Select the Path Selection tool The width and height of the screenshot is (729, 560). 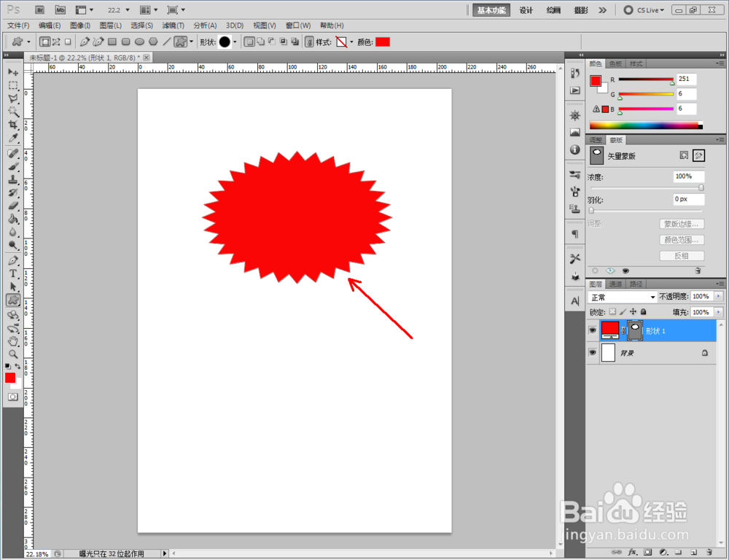13,287
